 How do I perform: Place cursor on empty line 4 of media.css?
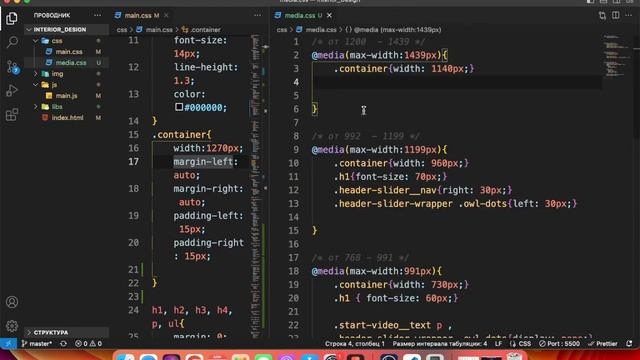click(x=456, y=82)
